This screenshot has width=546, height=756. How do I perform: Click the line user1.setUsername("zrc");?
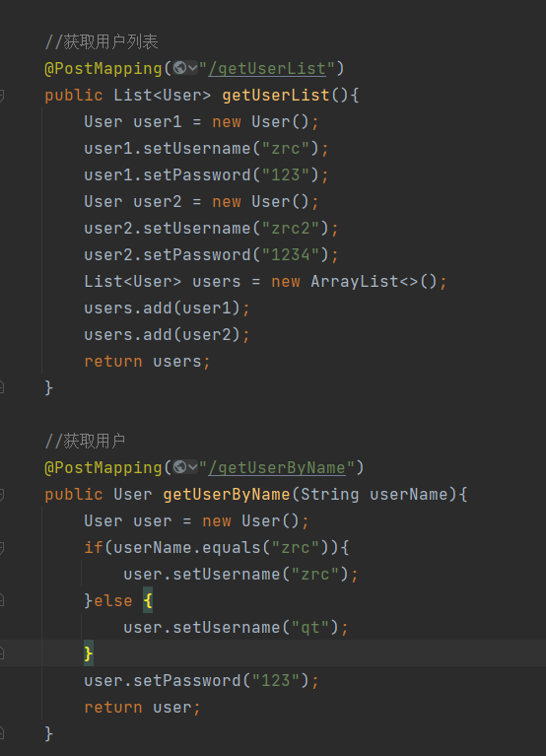206,148
